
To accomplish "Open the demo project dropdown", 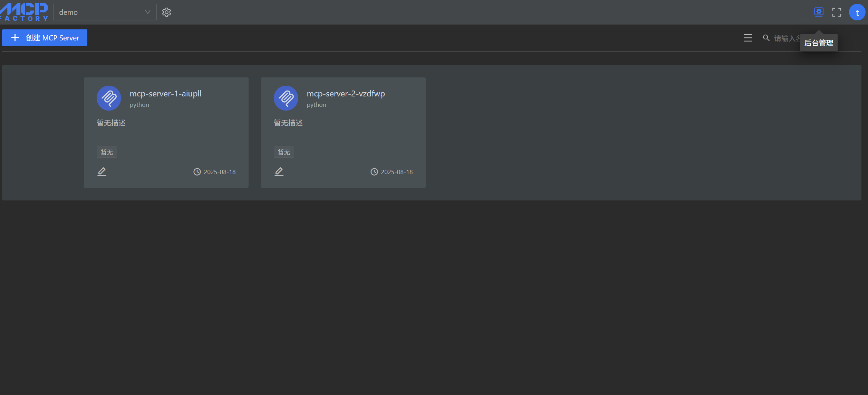I will click(x=100, y=12).
